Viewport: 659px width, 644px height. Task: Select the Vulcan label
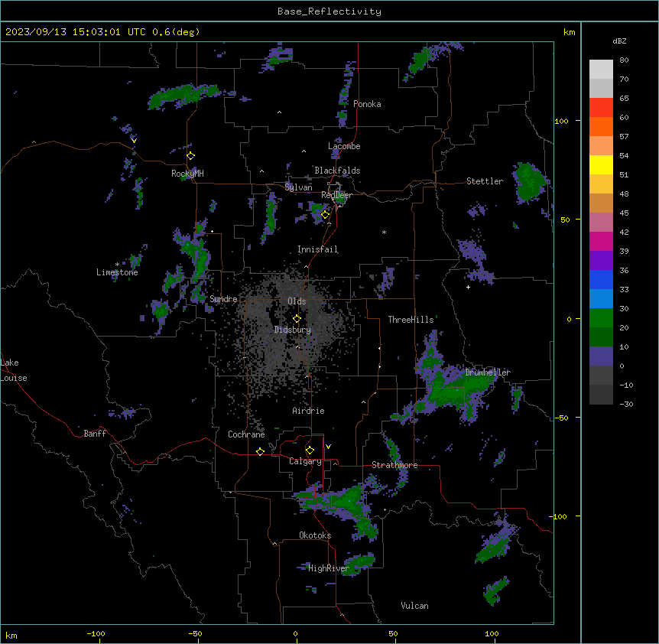[x=414, y=606]
